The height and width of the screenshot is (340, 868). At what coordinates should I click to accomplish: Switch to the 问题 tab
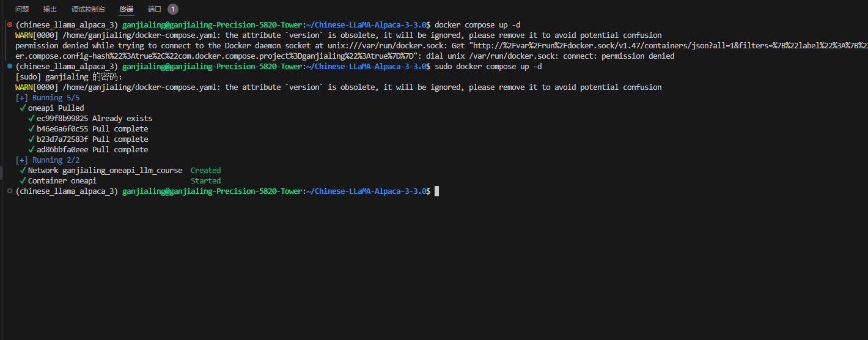22,9
